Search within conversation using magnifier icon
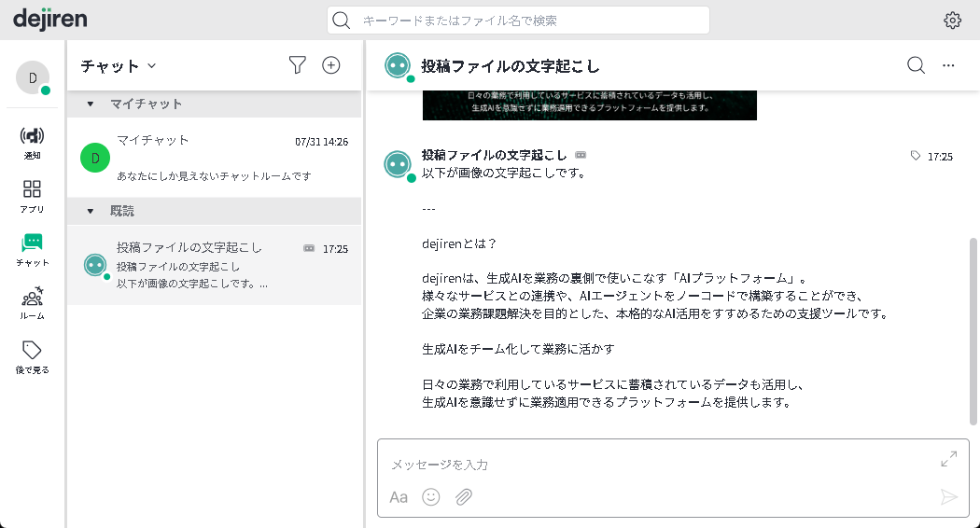The width and height of the screenshot is (980, 528). tap(916, 64)
